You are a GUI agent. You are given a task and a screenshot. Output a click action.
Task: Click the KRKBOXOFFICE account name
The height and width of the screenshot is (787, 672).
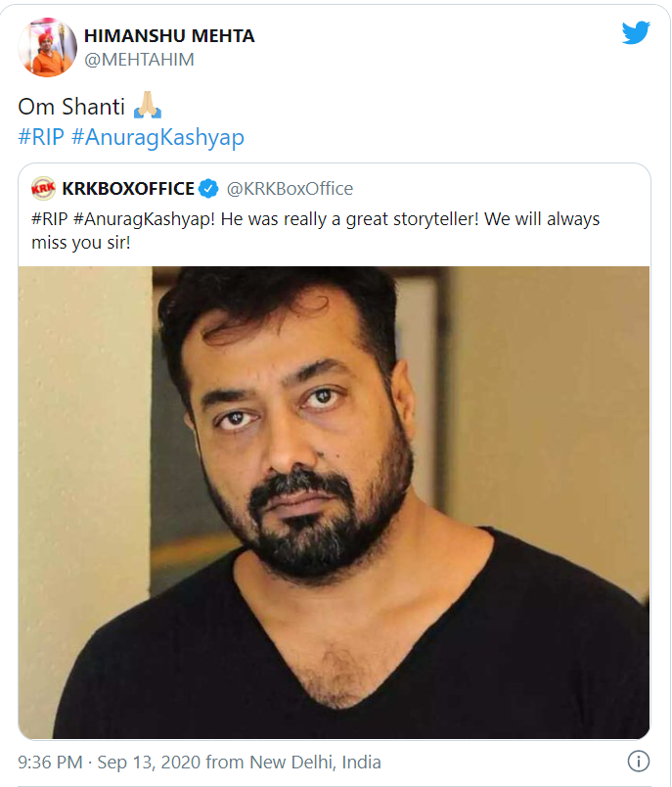(x=127, y=189)
